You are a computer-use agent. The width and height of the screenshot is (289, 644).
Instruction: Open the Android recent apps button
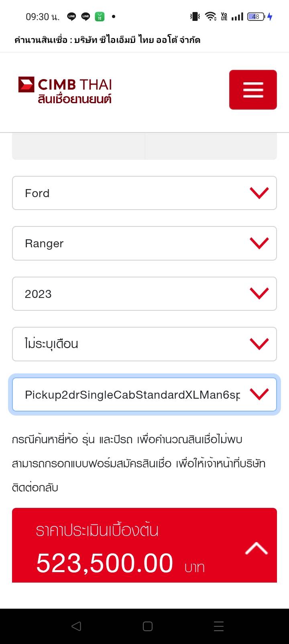(x=219, y=626)
